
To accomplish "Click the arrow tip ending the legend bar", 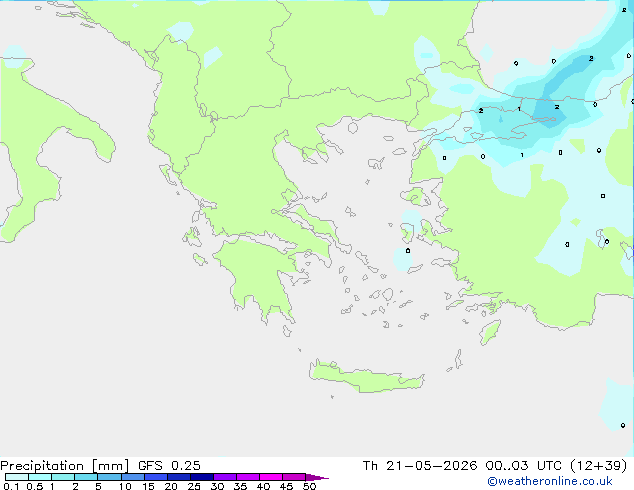I will [317, 477].
